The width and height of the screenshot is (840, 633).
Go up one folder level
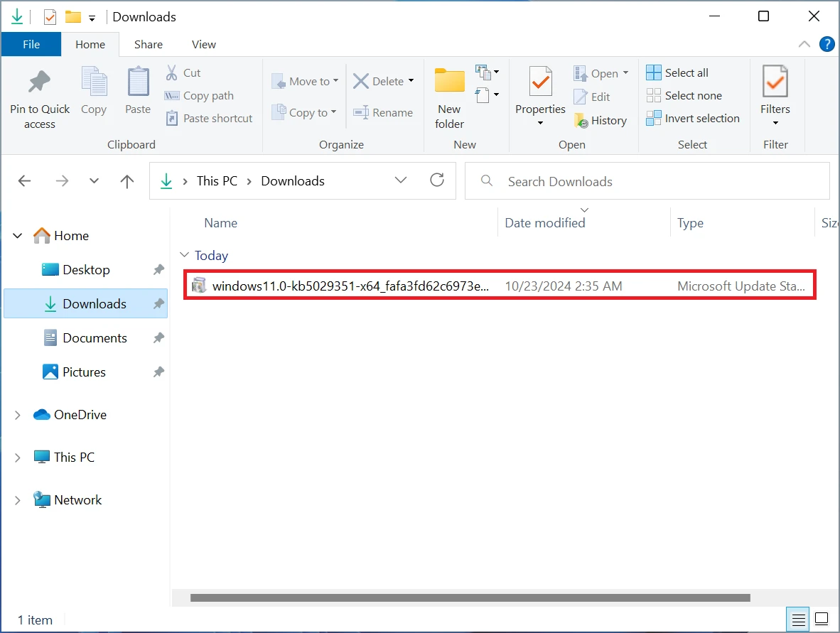(x=127, y=181)
